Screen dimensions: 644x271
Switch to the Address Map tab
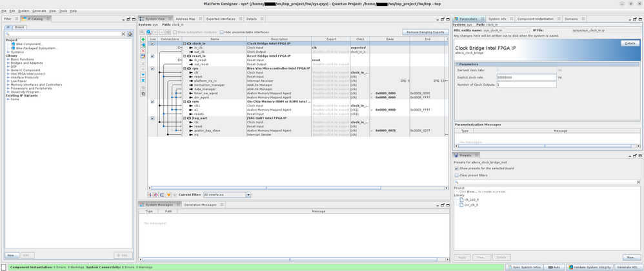tap(185, 19)
